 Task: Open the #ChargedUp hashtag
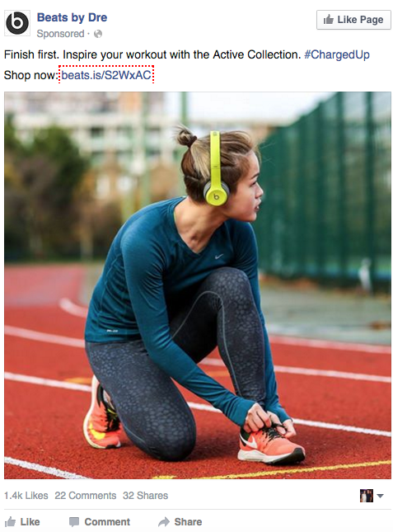tap(337, 54)
